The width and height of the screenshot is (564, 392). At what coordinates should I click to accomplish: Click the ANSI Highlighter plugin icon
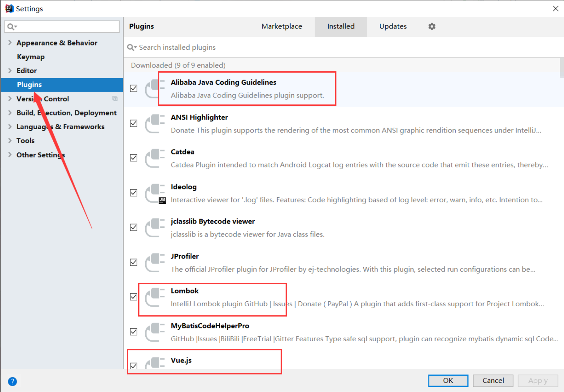(x=155, y=124)
